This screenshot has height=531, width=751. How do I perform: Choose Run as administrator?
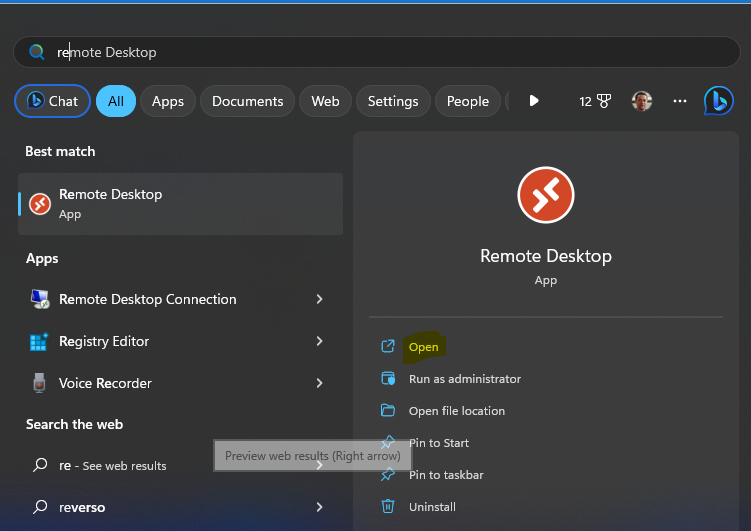pos(465,379)
